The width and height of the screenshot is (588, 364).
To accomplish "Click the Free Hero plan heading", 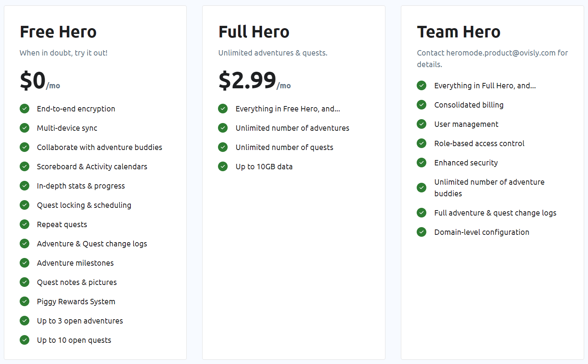I will coord(58,32).
